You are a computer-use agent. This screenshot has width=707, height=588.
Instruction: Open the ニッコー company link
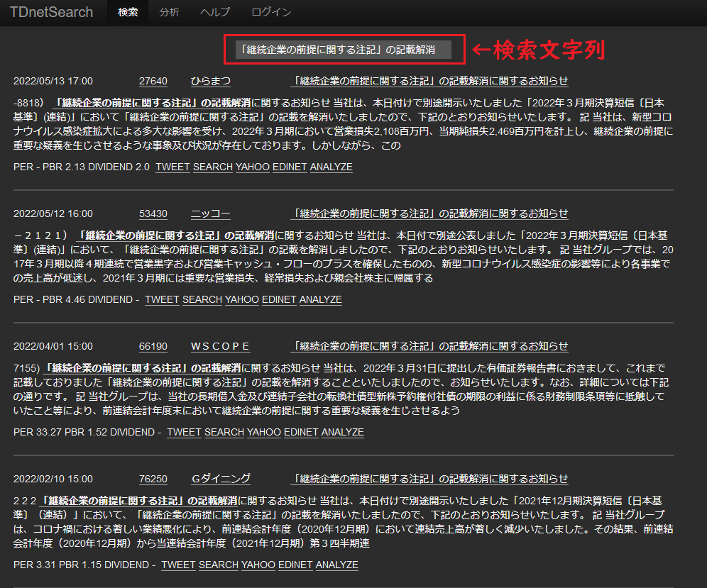[210, 213]
